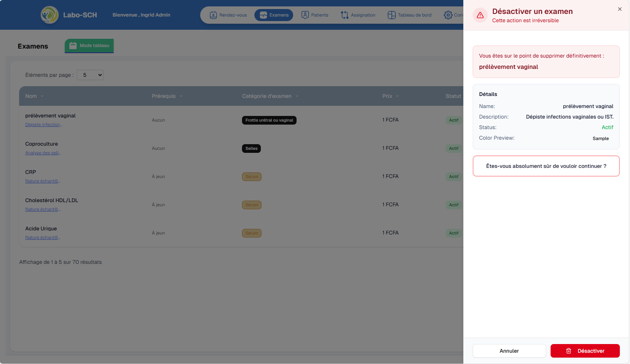Image resolution: width=630 pixels, height=364 pixels.
Task: Click the Labo-SCH logo icon
Action: (x=49, y=15)
